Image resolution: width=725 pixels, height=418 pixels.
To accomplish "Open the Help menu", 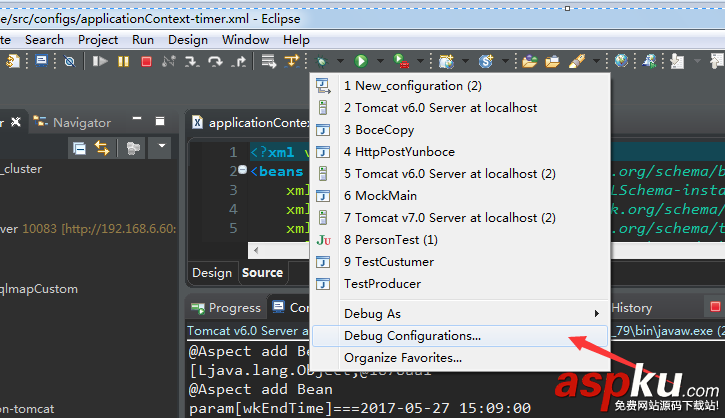I will [296, 40].
